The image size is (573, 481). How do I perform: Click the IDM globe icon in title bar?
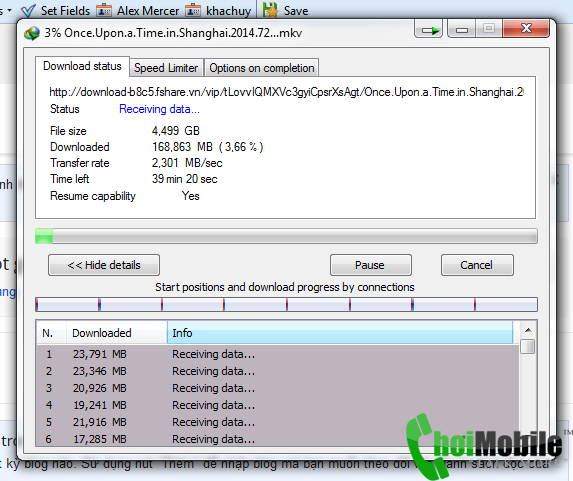pos(32,33)
